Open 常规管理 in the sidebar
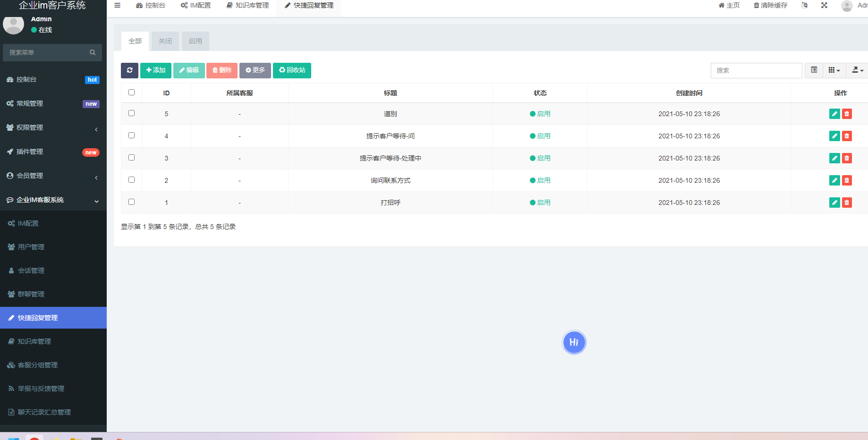 (x=53, y=104)
